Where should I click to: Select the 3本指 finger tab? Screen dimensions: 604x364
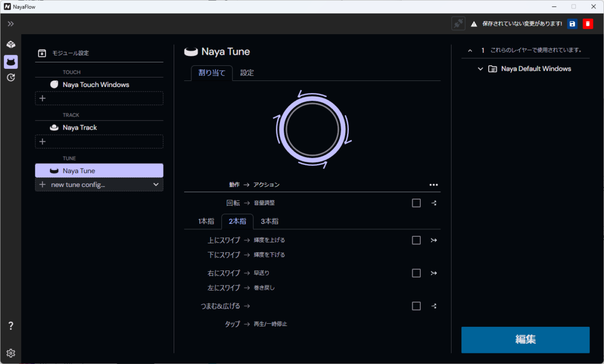click(x=269, y=221)
